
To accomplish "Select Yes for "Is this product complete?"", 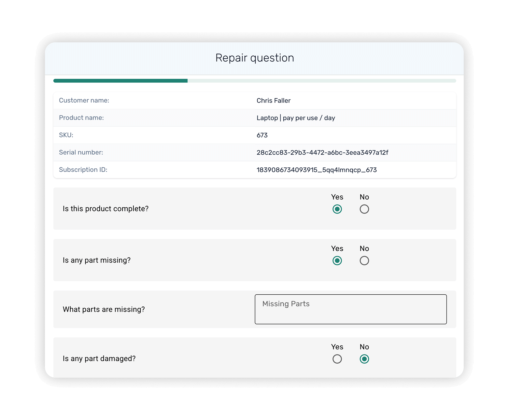I will click(x=337, y=209).
